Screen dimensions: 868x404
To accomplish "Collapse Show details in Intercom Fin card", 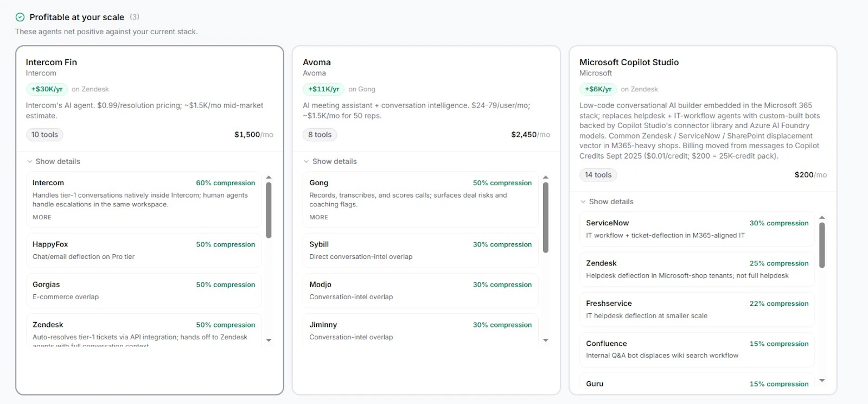I will point(53,161).
